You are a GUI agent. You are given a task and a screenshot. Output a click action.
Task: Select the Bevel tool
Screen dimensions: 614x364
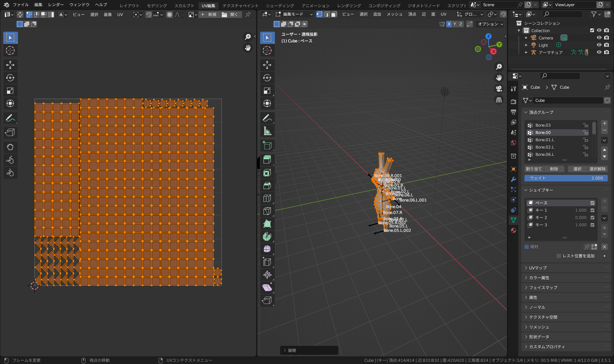click(267, 185)
